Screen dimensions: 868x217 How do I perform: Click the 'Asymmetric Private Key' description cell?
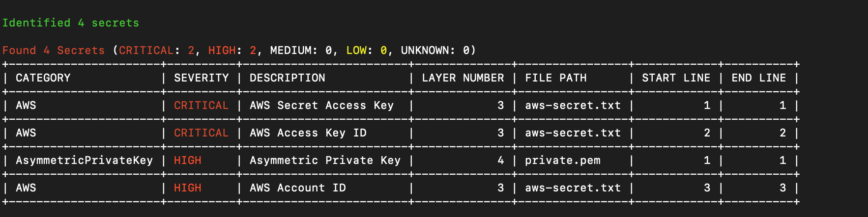(x=325, y=161)
